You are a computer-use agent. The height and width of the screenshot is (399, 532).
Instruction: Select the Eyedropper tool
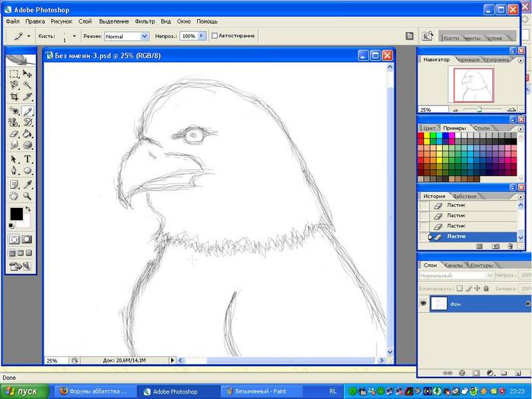tap(28, 184)
